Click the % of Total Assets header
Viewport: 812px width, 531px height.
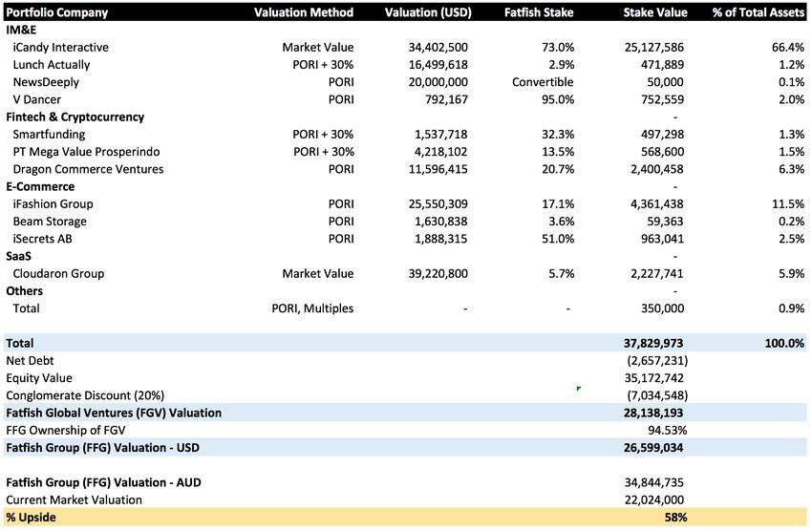[758, 12]
